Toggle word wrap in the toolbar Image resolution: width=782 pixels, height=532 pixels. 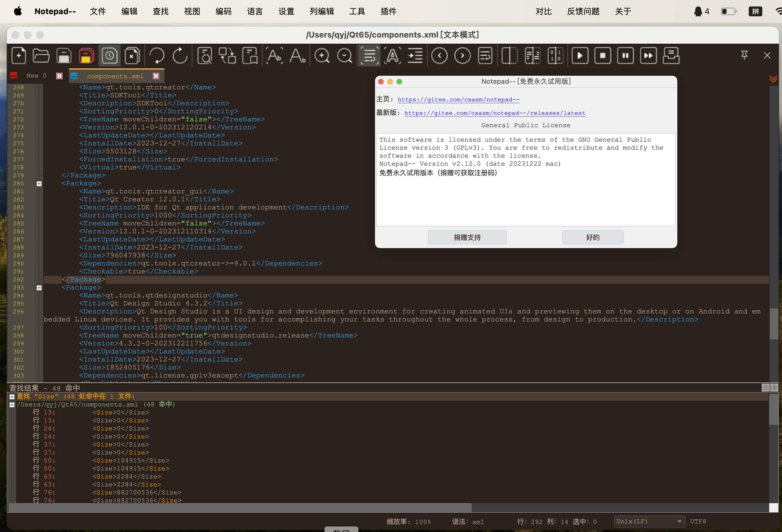[369, 55]
